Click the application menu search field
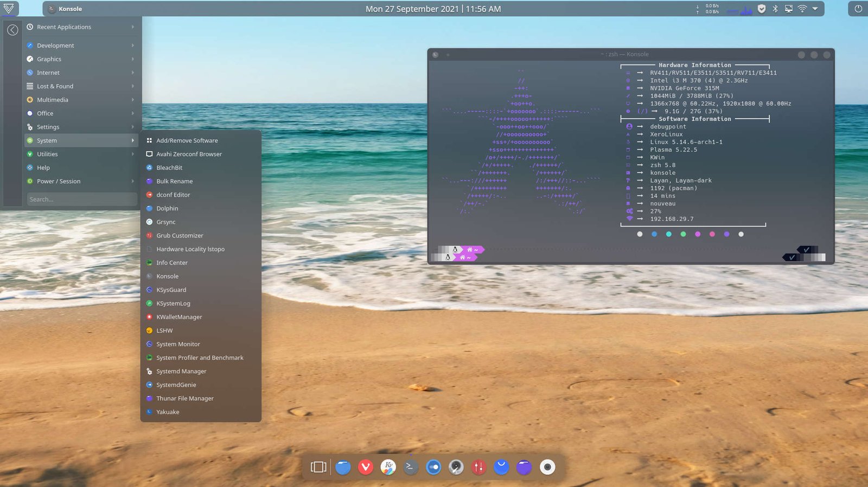868x487 pixels. 81,200
